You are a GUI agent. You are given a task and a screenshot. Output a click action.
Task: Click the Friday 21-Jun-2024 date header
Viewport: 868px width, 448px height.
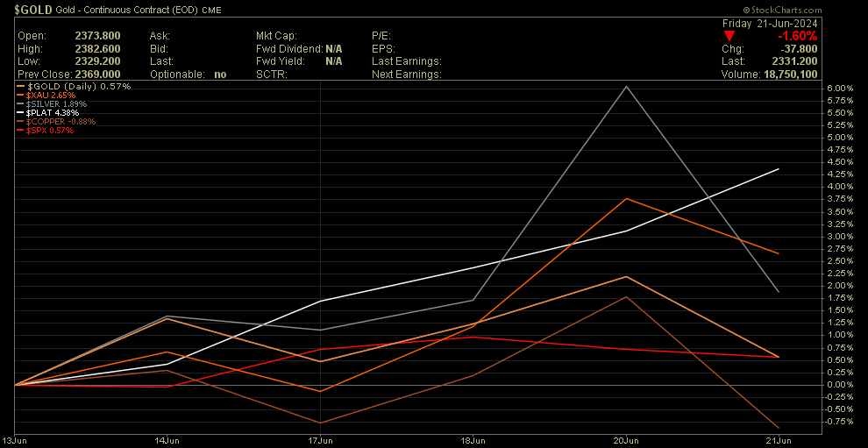[770, 22]
